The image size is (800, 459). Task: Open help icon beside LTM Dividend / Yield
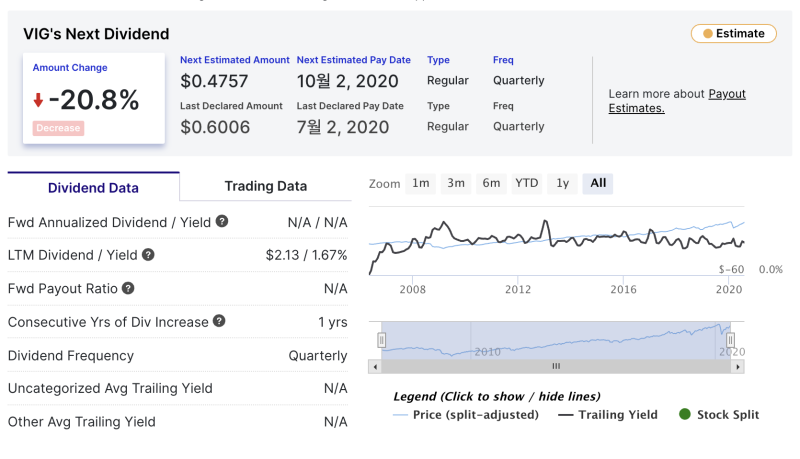coord(148,254)
